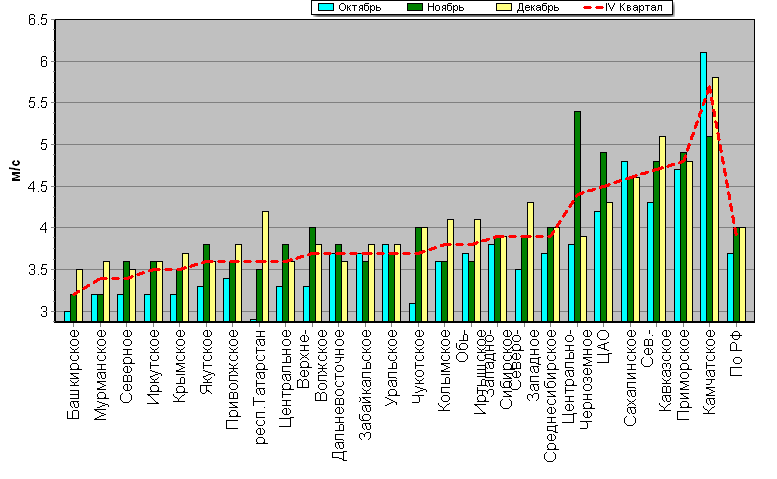Click the yellow December bar for Камчатское
The image size is (777, 479).
click(716, 200)
